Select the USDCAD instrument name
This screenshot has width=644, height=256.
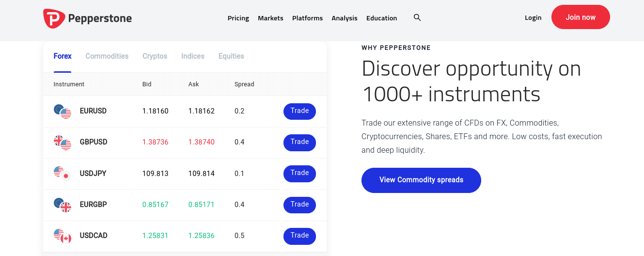click(94, 236)
